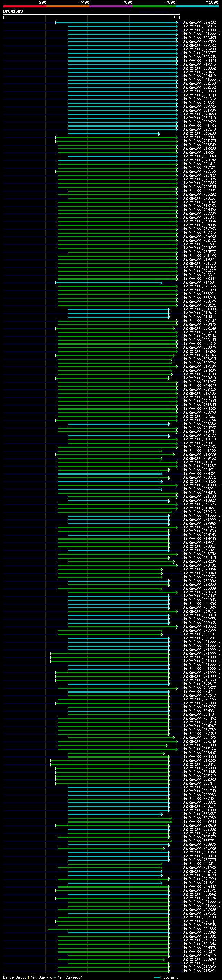Select the UniRef100_Q318N5 label

click(199, 405)
